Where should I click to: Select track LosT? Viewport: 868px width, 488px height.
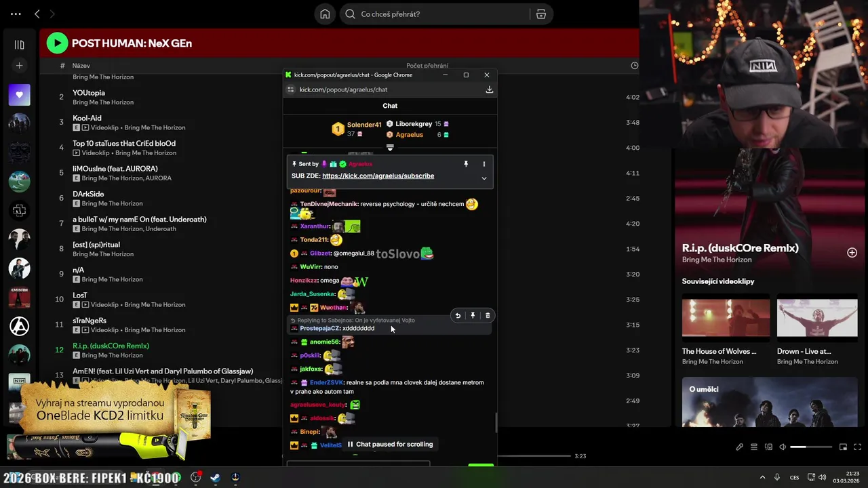pos(80,296)
